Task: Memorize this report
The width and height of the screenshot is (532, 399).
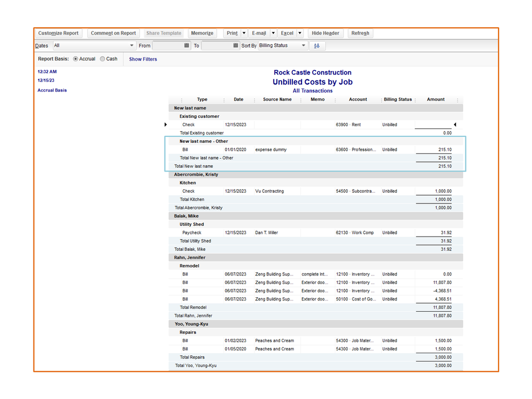Action: pos(202,33)
